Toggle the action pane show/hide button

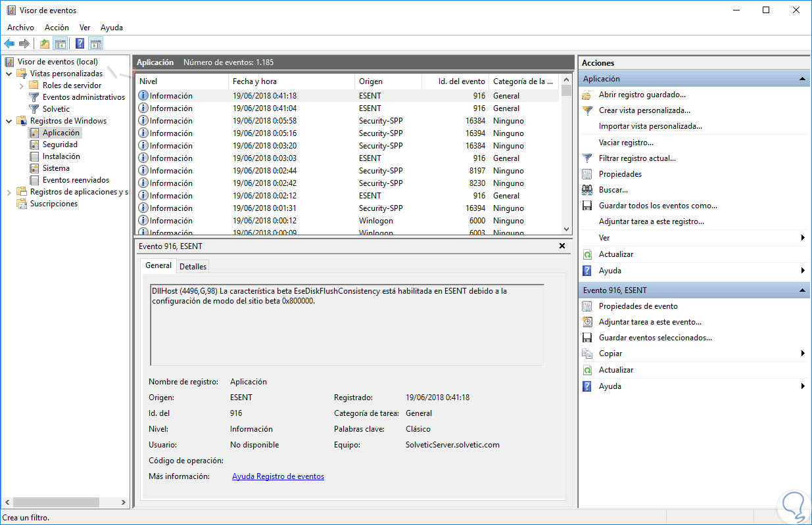pos(96,44)
